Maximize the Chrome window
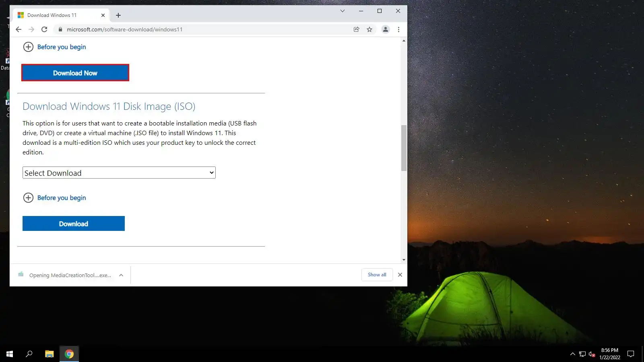 coord(380,11)
